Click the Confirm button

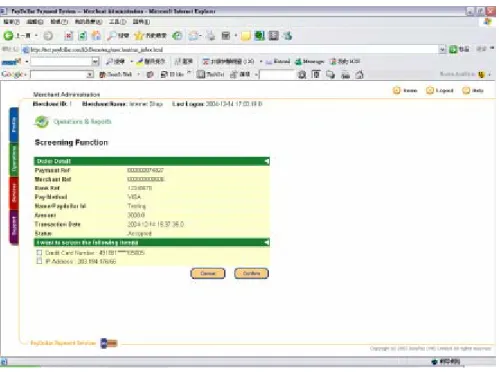(251, 273)
